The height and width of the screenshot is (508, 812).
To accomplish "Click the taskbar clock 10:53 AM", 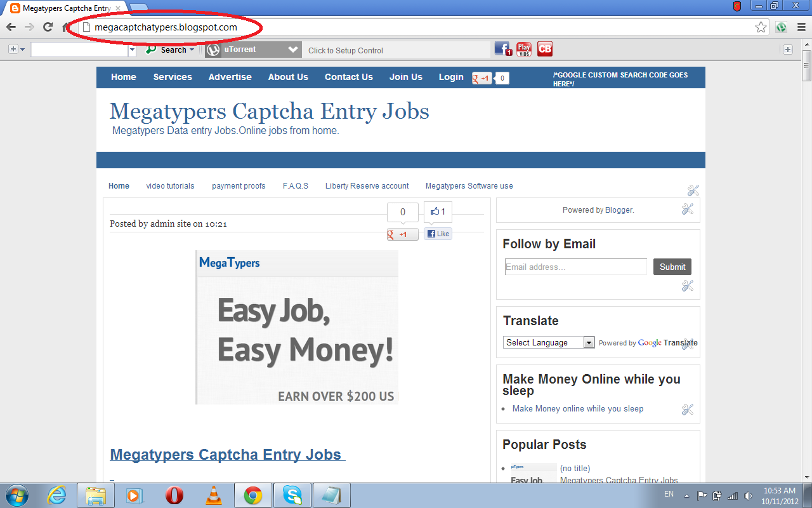I will 780,491.
